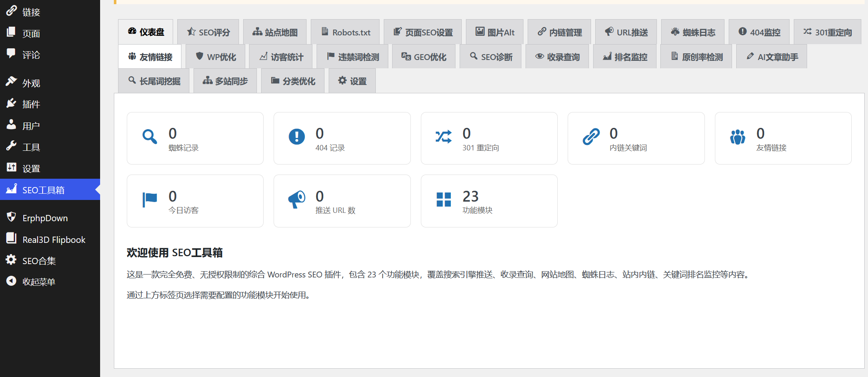
Task: Click the Real3D Flipbook book icon
Action: [x=11, y=238]
